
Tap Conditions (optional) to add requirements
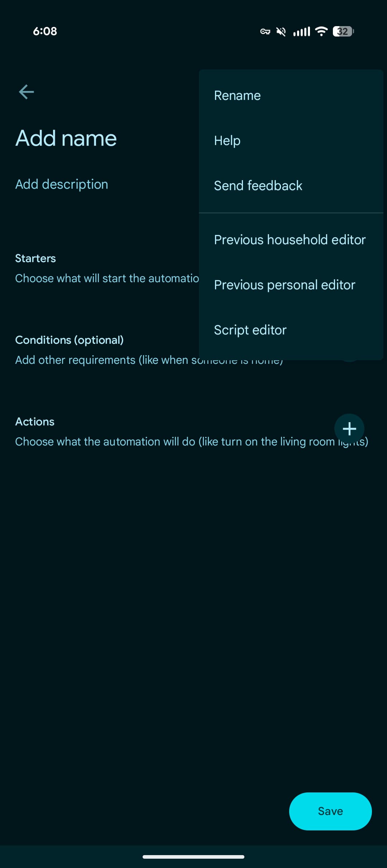(70, 340)
